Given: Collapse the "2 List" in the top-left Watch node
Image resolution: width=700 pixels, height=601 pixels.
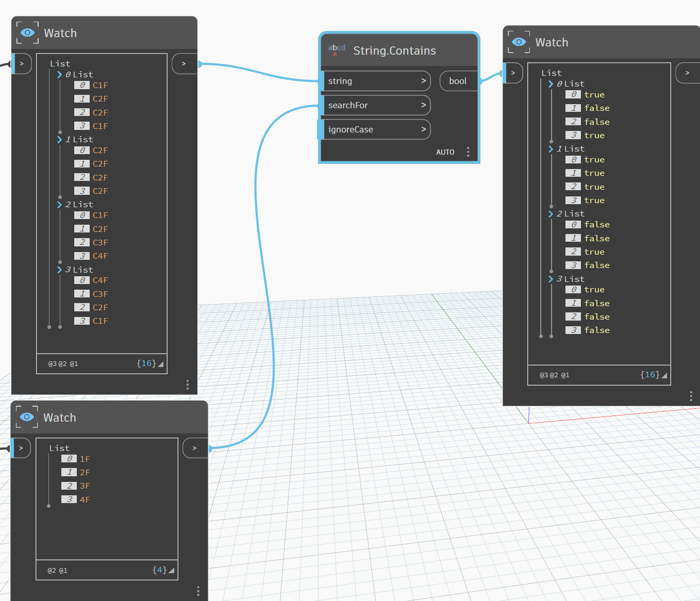Looking at the screenshot, I should (59, 204).
